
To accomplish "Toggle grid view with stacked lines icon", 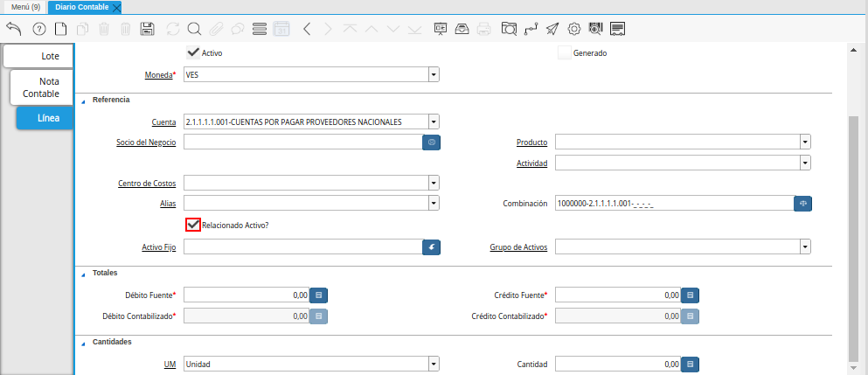I will (x=259, y=29).
